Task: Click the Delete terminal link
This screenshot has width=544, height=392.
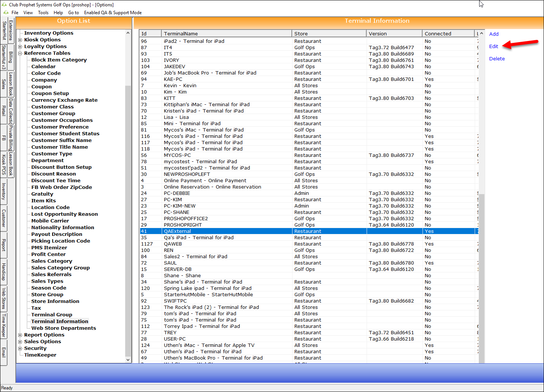Action: pyautogui.click(x=497, y=59)
